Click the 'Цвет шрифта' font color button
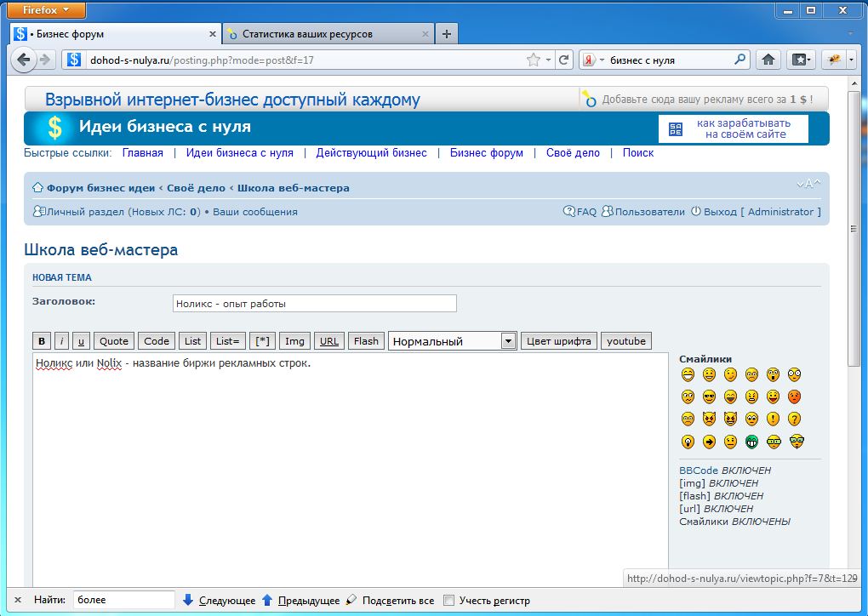868x616 pixels. [558, 341]
